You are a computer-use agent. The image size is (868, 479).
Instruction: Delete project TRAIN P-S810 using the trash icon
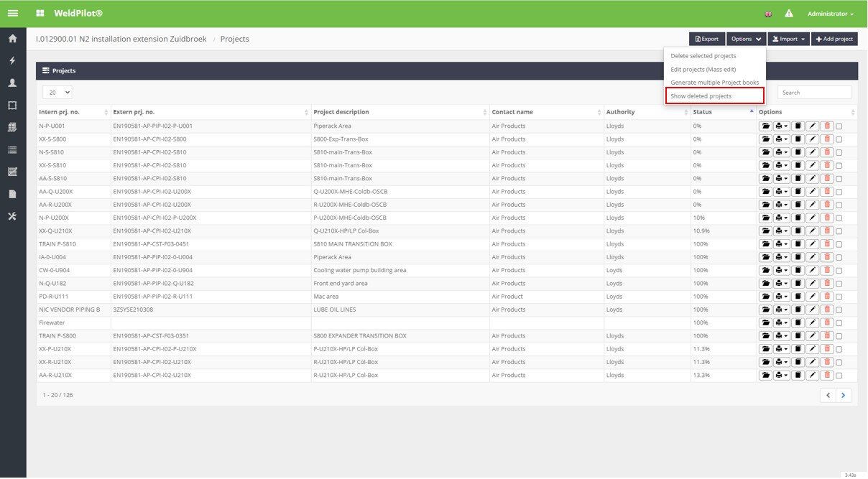pyautogui.click(x=826, y=244)
